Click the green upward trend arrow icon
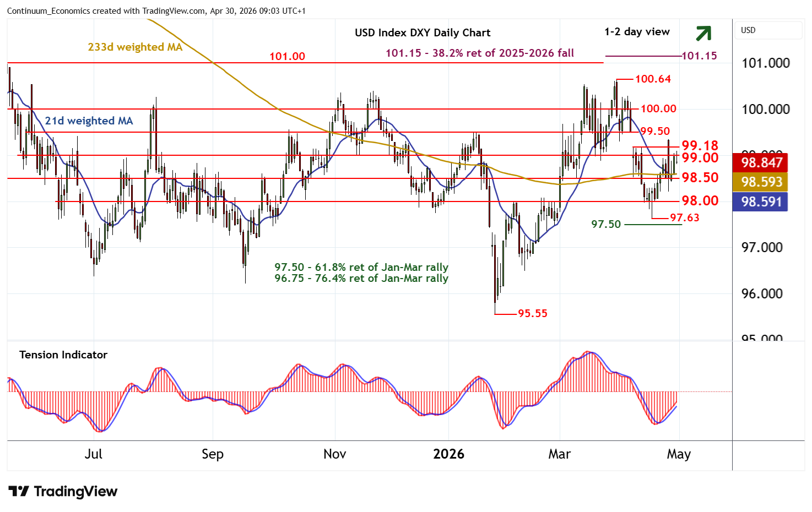 point(703,34)
